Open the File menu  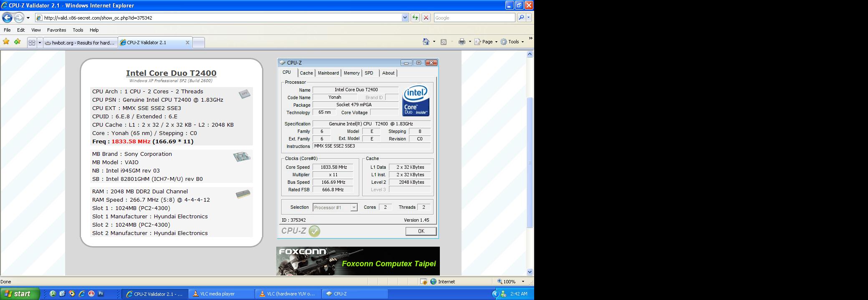[x=7, y=30]
